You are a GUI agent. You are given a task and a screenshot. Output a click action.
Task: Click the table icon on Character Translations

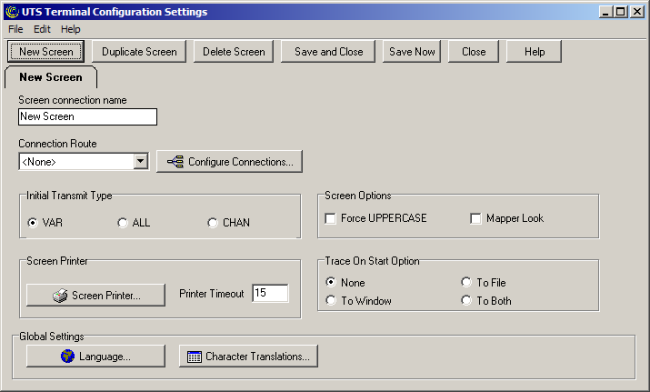[x=194, y=356]
